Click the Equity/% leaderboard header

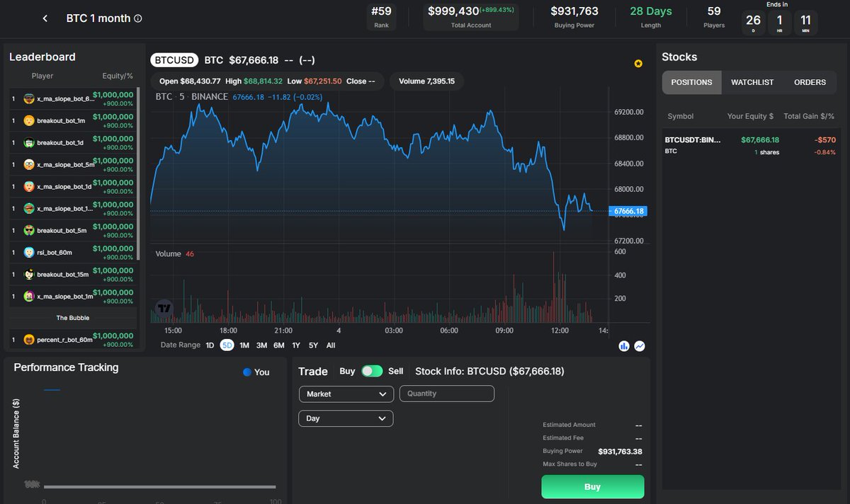pyautogui.click(x=118, y=76)
